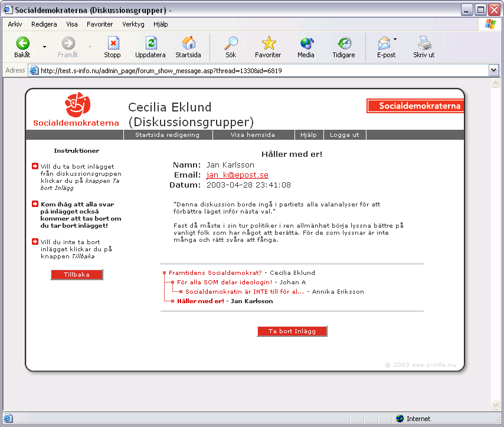Open the Visa menu
Viewport: 504px width, 427px height.
[71, 24]
